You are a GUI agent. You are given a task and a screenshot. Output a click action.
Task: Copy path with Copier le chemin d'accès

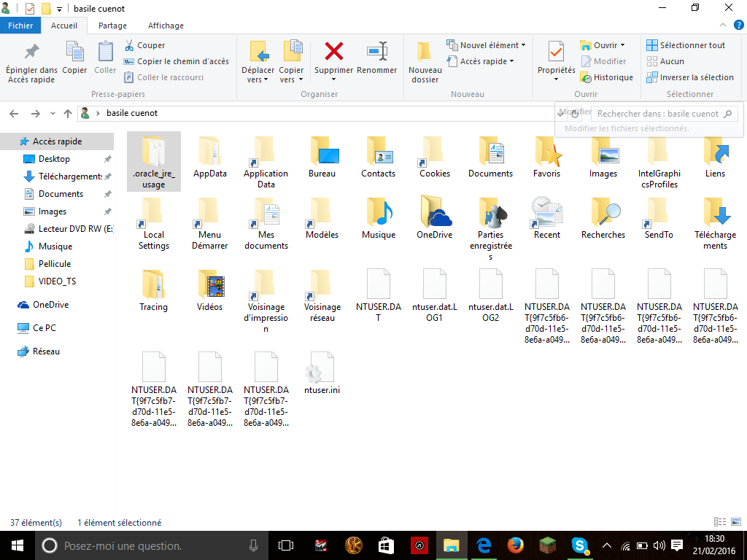coord(177,61)
